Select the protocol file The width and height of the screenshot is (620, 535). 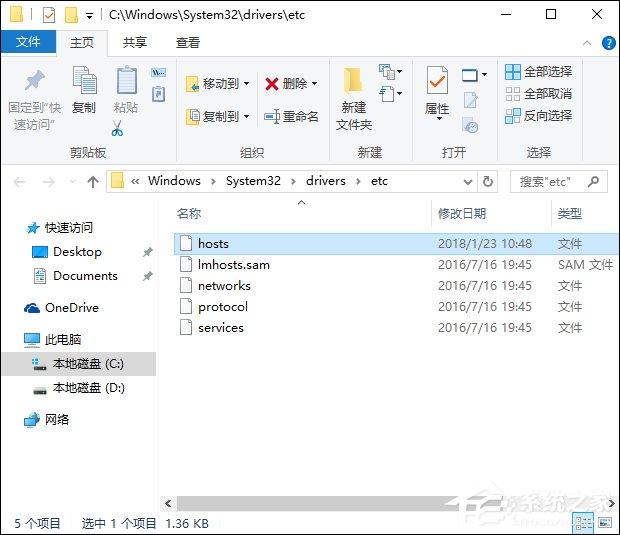(x=396, y=306)
